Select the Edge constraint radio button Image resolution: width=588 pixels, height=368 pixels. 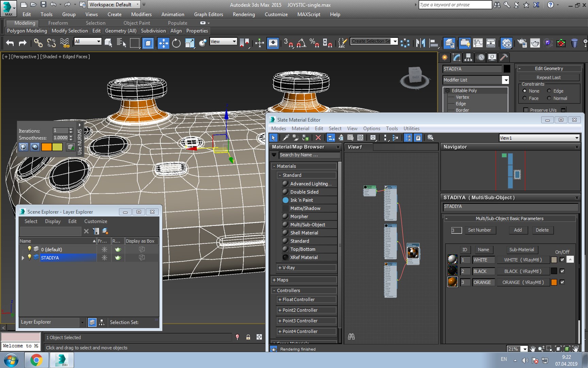click(x=549, y=91)
